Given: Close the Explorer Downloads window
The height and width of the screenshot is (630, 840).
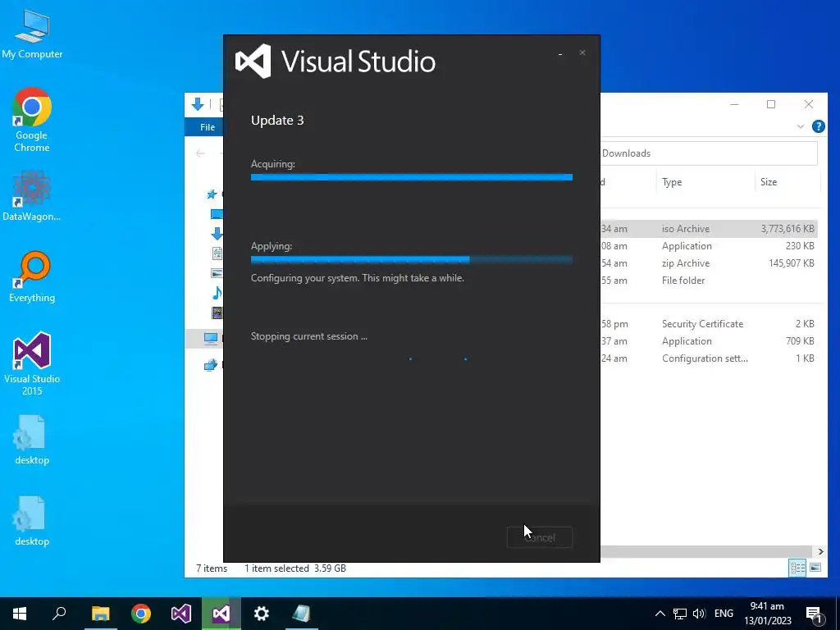Looking at the screenshot, I should pos(808,104).
